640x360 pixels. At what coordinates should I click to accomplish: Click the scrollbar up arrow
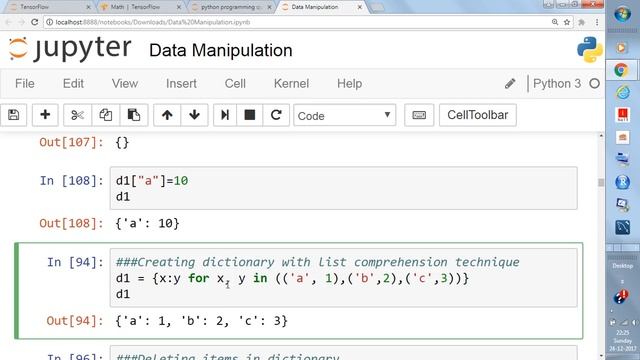[x=601, y=136]
